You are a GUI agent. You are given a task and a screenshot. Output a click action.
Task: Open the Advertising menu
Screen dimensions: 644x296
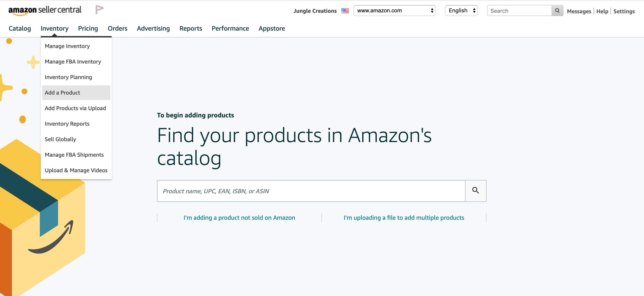click(x=153, y=29)
